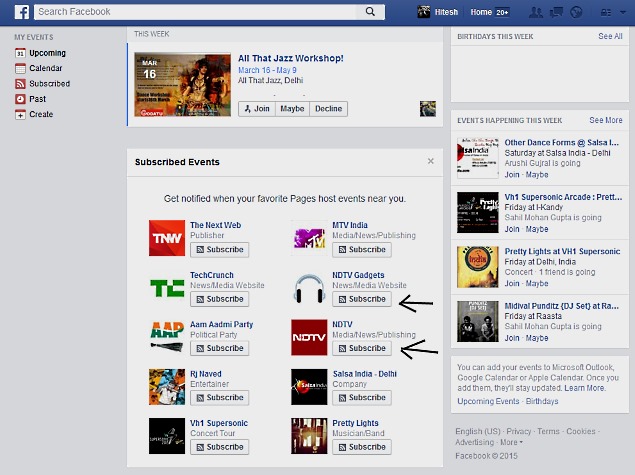Viewport: 635px width, 475px height.
Task: Click the Upcoming calendar icon
Action: pyautogui.click(x=20, y=53)
